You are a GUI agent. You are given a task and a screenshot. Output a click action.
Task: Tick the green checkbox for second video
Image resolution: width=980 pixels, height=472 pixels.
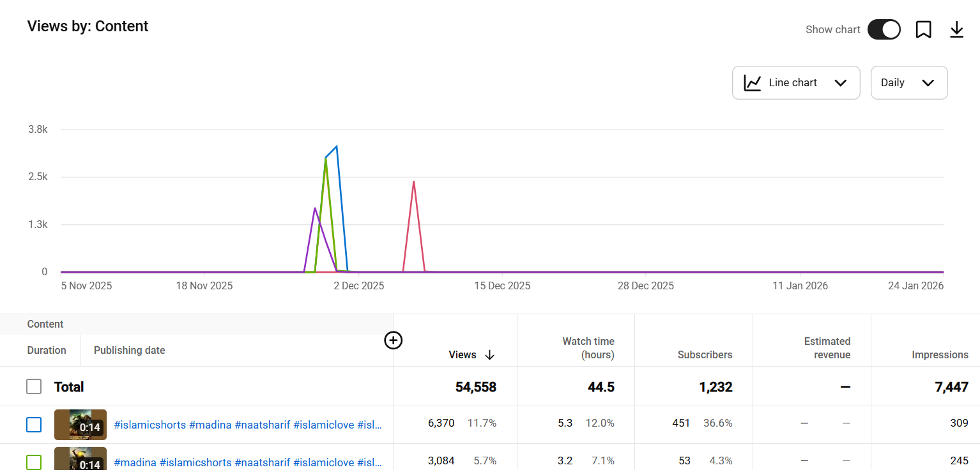(34, 462)
